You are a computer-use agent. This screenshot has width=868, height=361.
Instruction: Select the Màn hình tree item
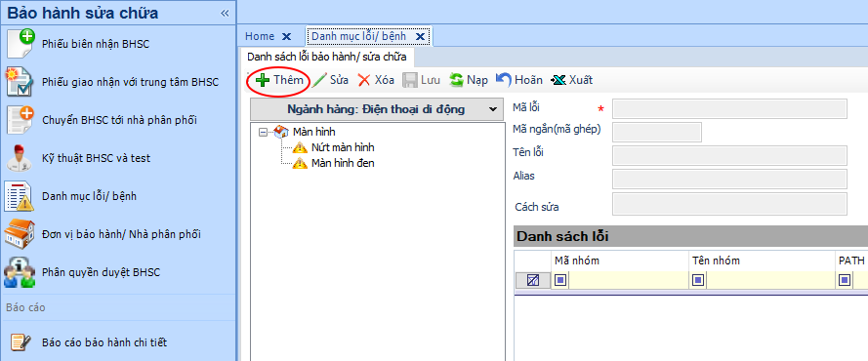click(313, 132)
